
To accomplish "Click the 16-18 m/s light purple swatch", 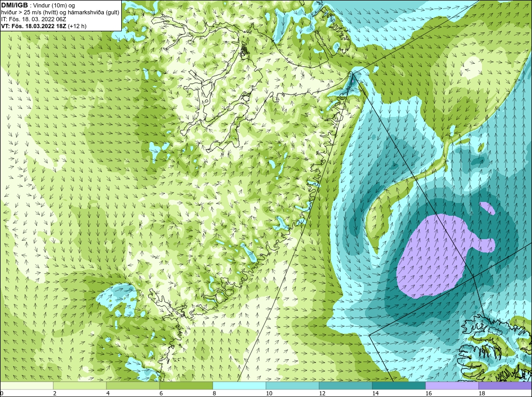I will pyautogui.click(x=452, y=385).
